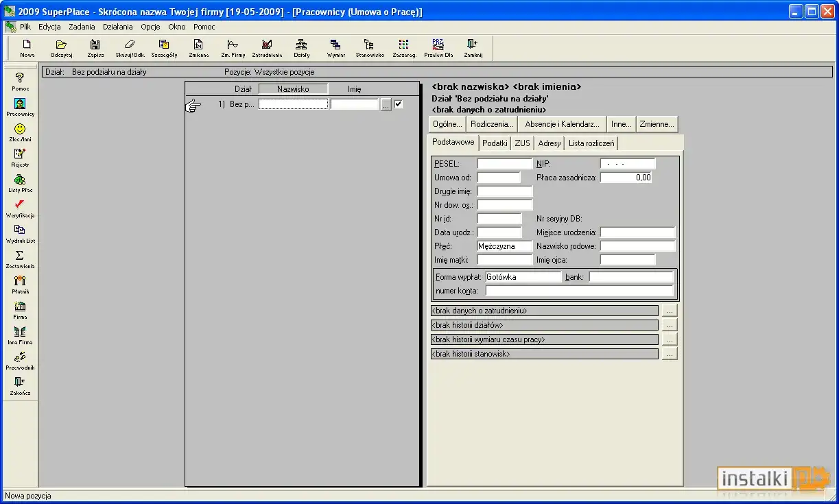Viewport: 839px width, 504px height.
Task: Click the Zapisz floppy disk toolbar icon
Action: (x=95, y=47)
